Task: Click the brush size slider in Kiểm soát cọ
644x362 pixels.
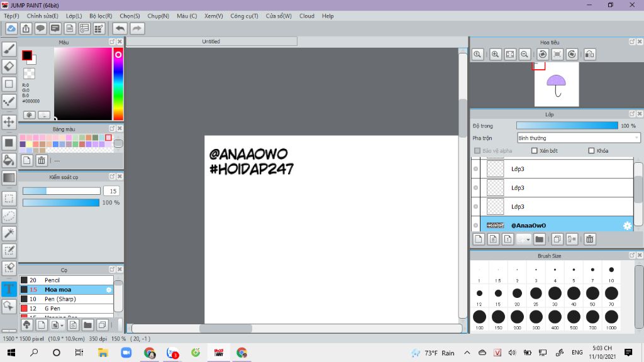Action: pos(61,191)
